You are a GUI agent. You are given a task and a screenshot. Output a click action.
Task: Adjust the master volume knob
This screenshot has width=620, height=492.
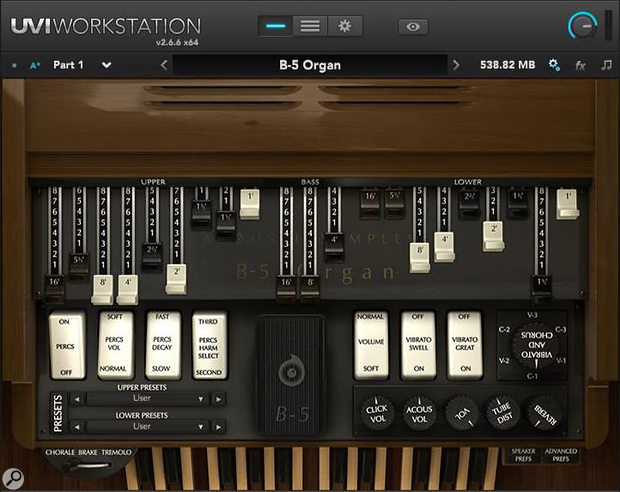[x=583, y=26]
